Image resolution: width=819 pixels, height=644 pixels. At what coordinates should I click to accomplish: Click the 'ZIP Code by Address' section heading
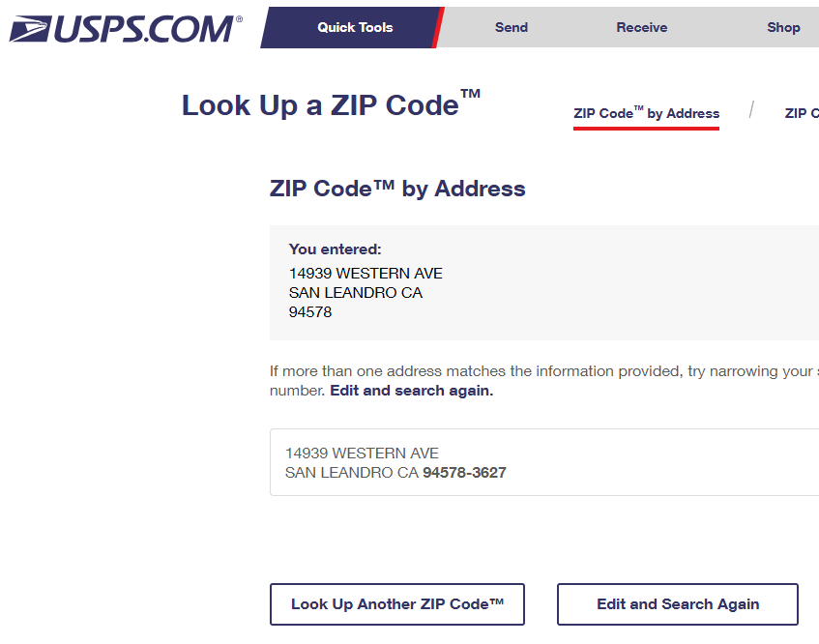(x=397, y=189)
